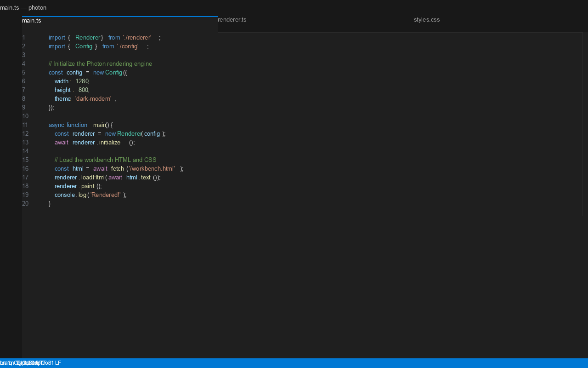
Task: Click the Config import on line 2
Action: pos(84,46)
